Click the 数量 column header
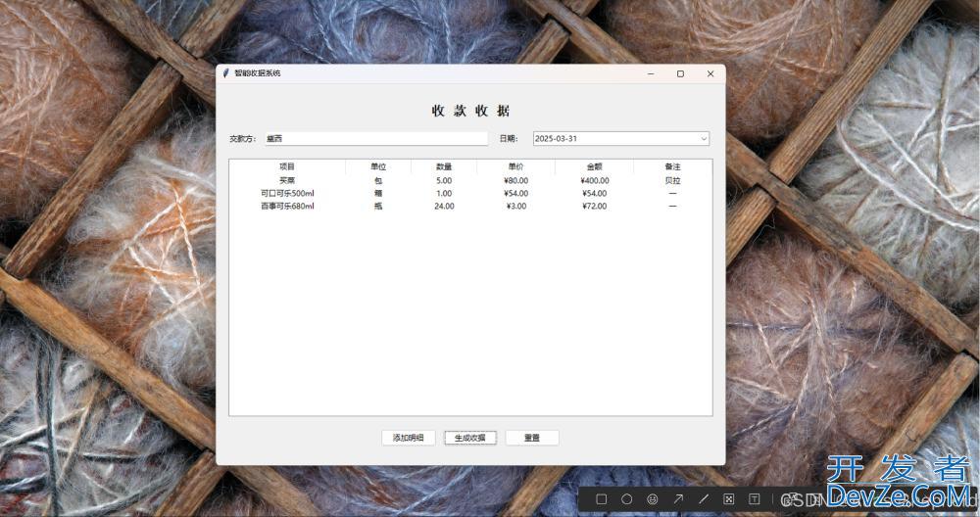 tap(444, 166)
